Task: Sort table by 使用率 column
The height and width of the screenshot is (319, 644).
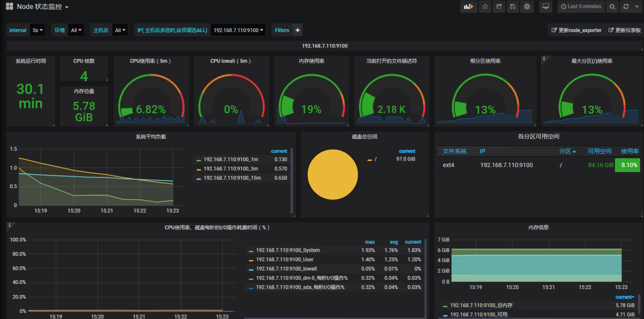Action: [x=630, y=151]
